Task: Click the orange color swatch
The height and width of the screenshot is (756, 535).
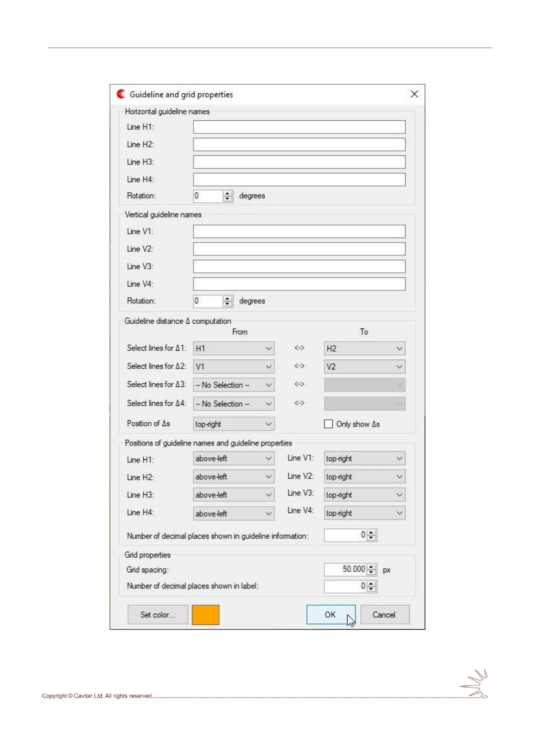Action: point(205,615)
